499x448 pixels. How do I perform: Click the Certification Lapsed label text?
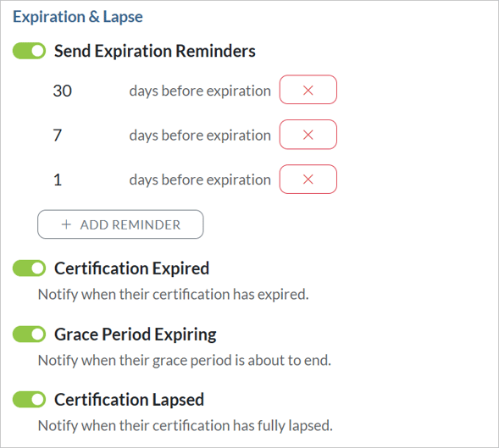pyautogui.click(x=129, y=400)
